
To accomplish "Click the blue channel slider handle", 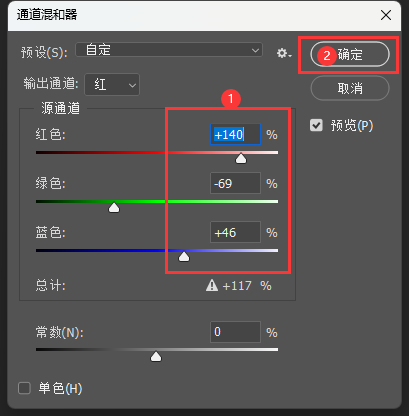I will tap(184, 257).
